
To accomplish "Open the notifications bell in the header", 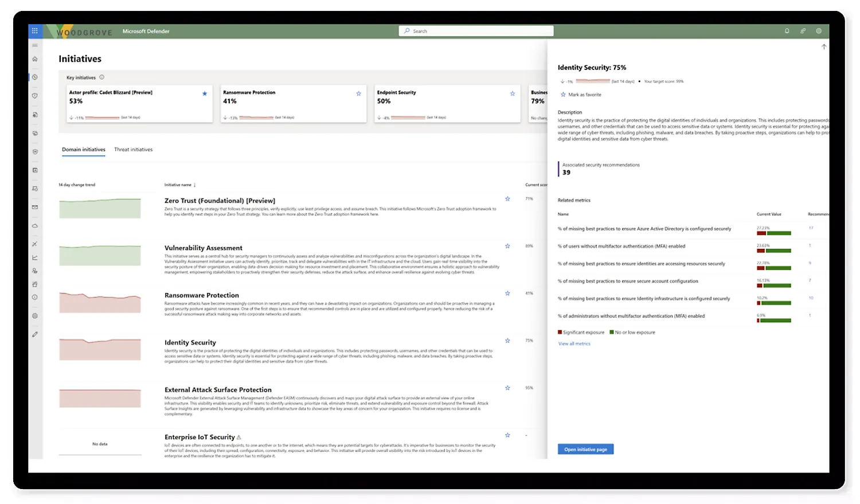I will tap(787, 31).
